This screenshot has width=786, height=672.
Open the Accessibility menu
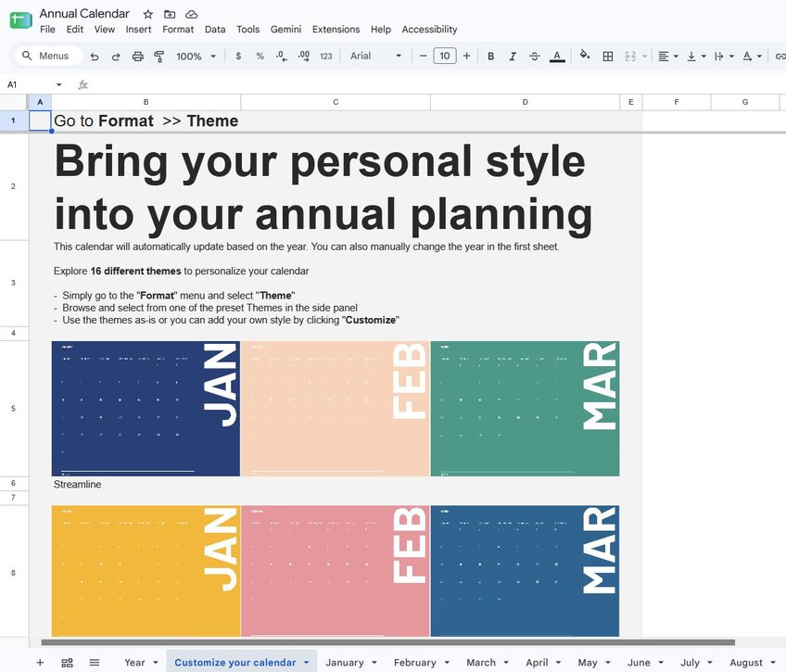(429, 30)
